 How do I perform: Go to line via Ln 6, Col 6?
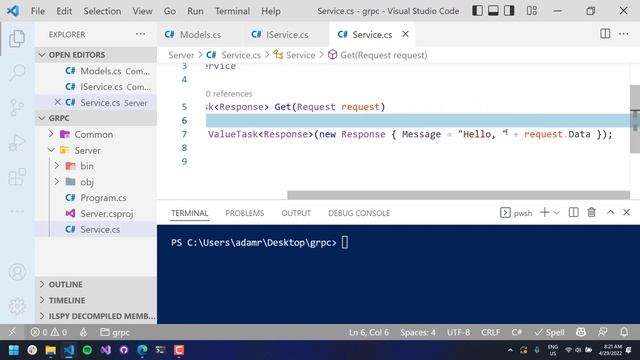coord(369,332)
